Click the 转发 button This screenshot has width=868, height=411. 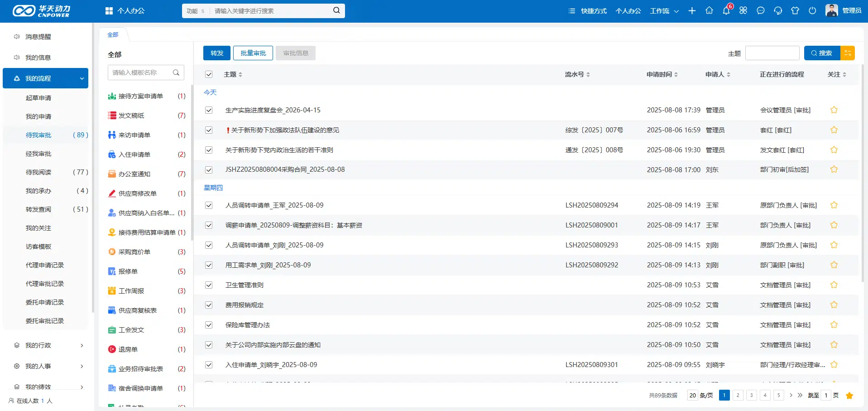tap(217, 53)
